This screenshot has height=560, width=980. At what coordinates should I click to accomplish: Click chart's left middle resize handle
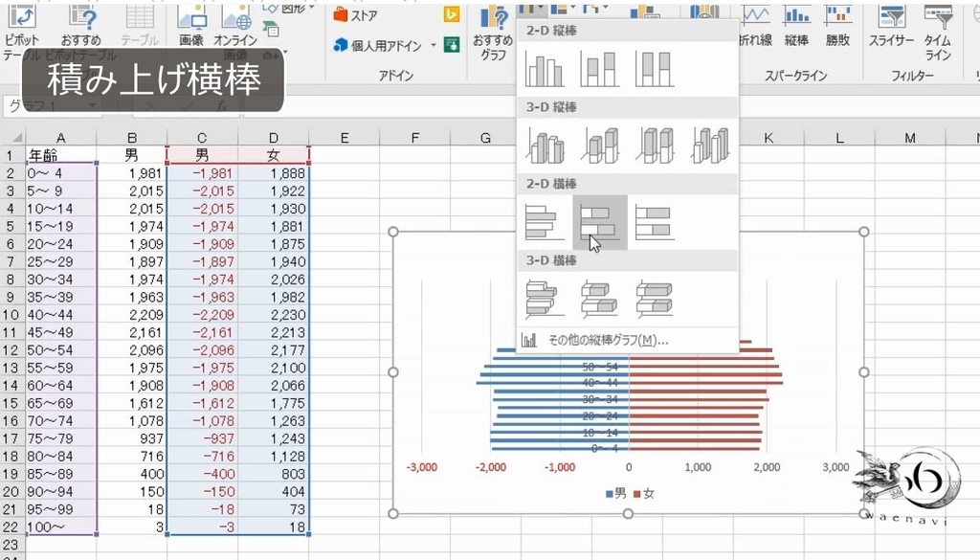[x=393, y=372]
